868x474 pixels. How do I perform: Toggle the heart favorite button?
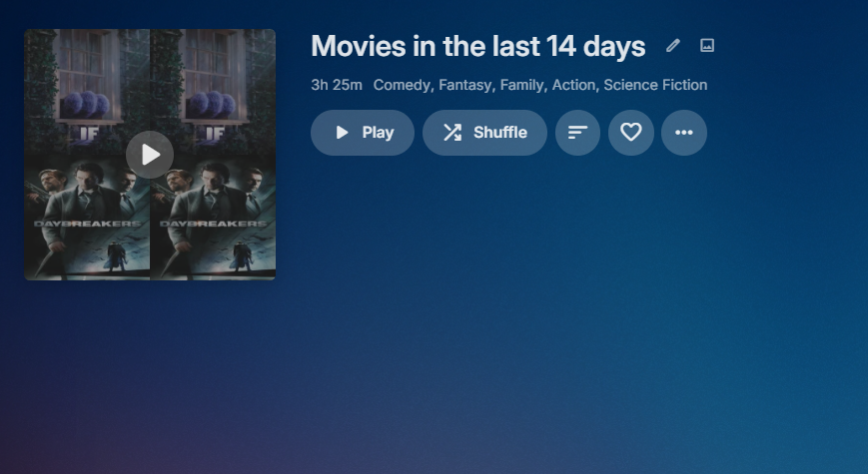[631, 133]
